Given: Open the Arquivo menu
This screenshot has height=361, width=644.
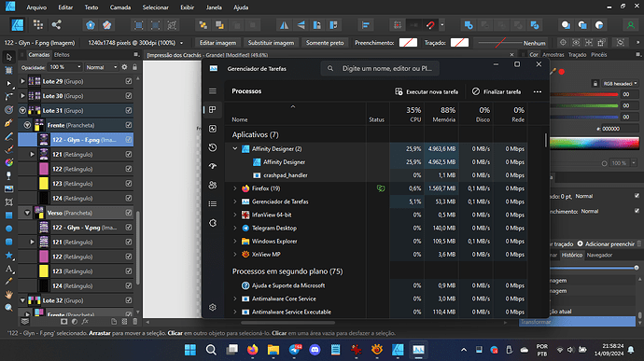Looking at the screenshot, I should point(36,7).
